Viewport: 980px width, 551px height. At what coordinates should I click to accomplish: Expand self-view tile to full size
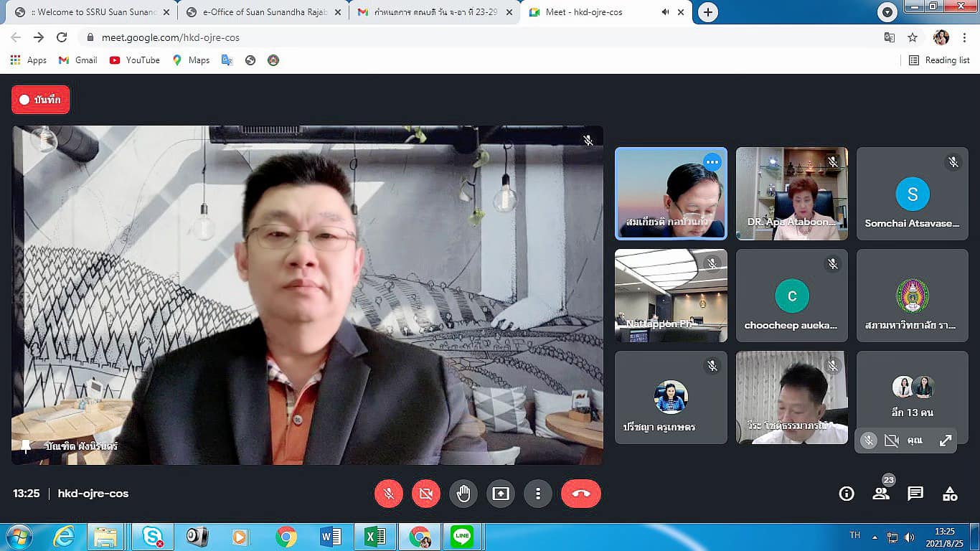946,441
